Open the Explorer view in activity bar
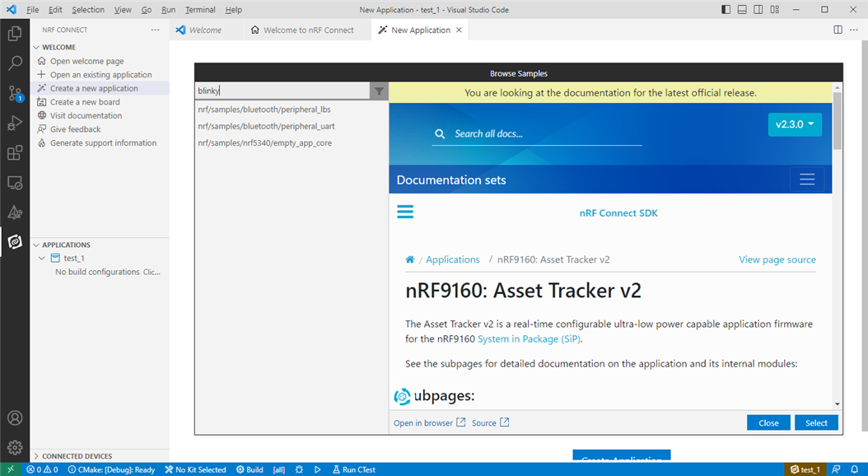The width and height of the screenshot is (868, 476). [x=15, y=34]
